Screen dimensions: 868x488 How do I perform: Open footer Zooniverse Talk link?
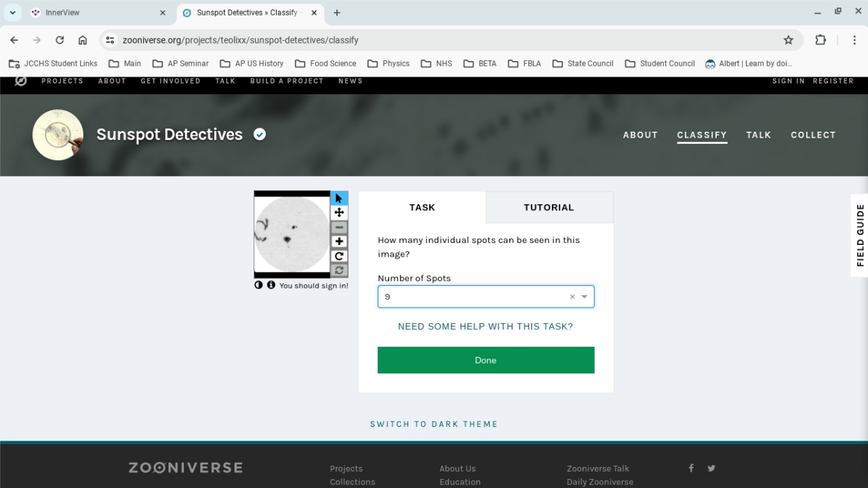pyautogui.click(x=598, y=468)
